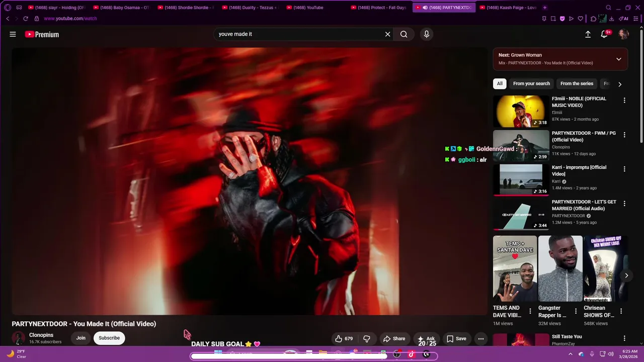Switch to the Duality - Tezzus tab

(250, 8)
